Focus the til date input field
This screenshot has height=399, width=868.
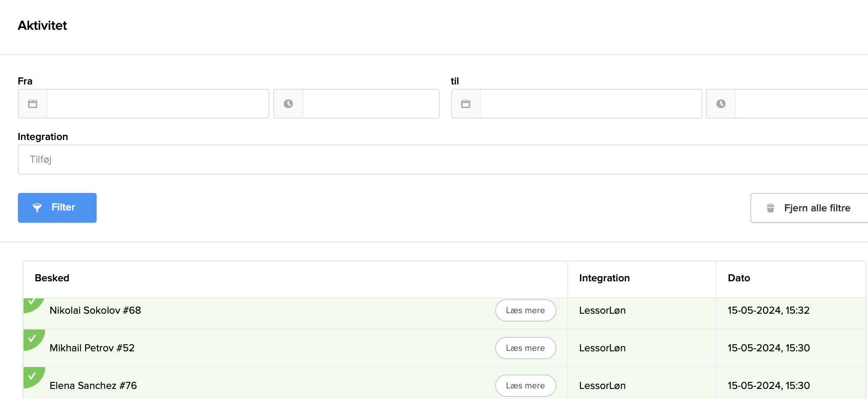590,104
